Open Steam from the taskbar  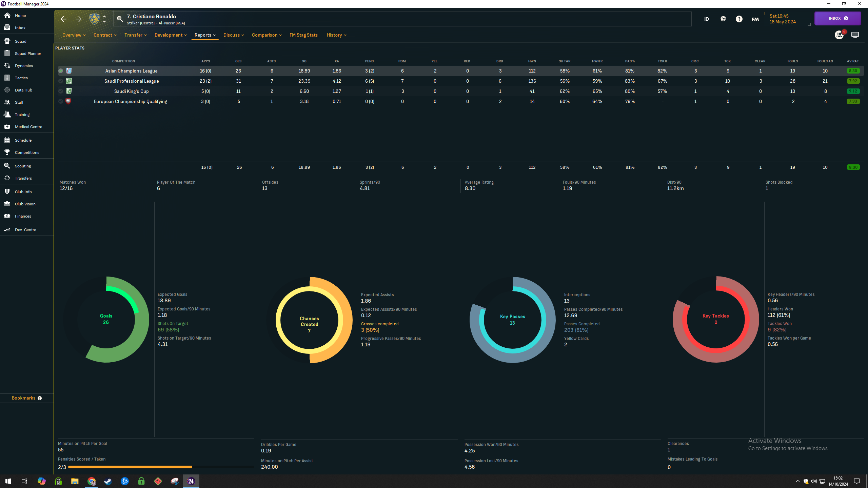pyautogui.click(x=108, y=481)
